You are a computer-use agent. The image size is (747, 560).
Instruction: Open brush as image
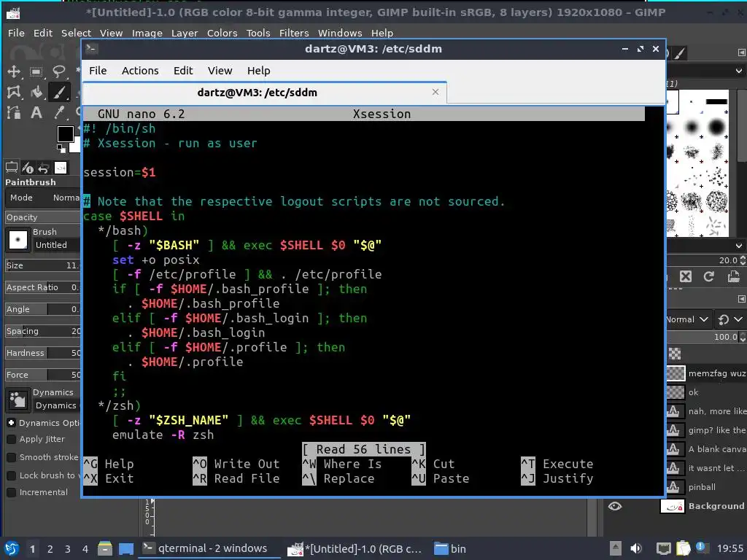(x=734, y=276)
